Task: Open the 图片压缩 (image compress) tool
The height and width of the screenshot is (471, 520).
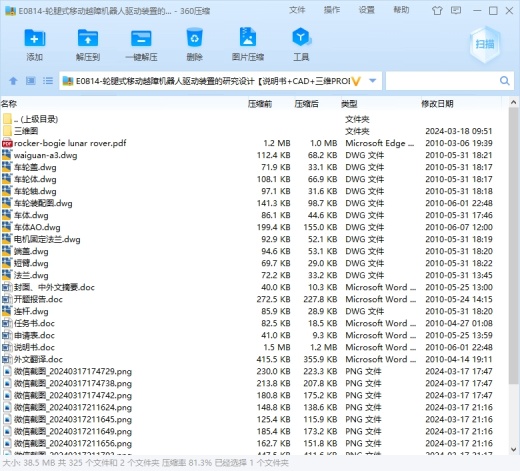Action: [248, 37]
